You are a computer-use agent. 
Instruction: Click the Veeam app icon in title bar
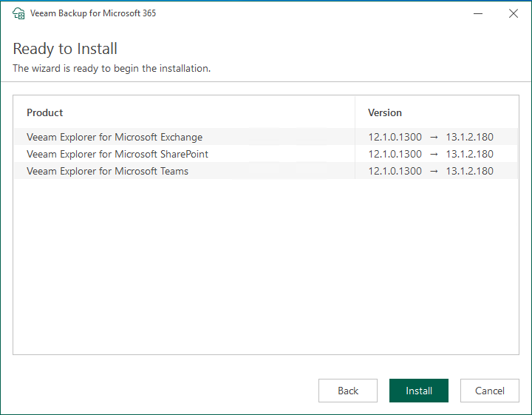pos(18,13)
